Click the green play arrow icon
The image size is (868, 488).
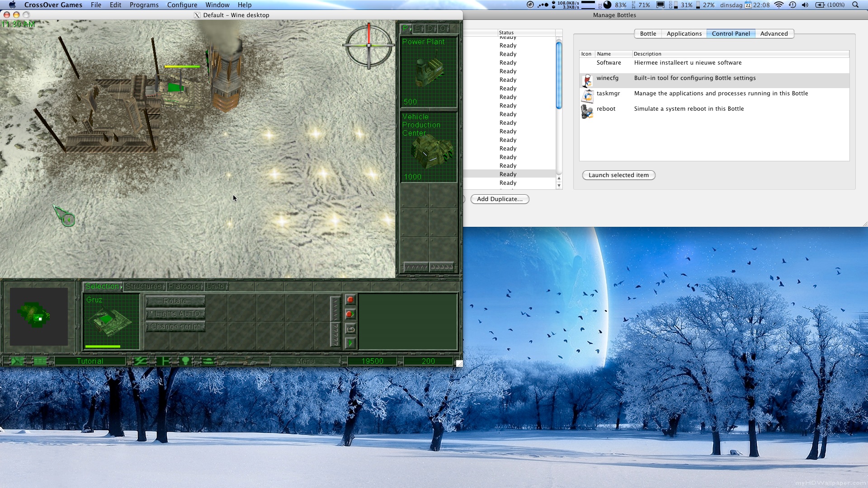350,343
